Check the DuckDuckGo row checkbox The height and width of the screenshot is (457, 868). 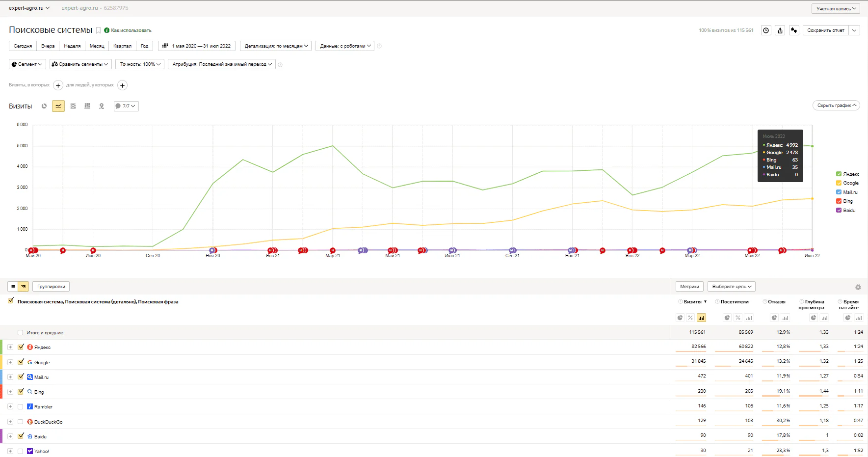pos(20,422)
